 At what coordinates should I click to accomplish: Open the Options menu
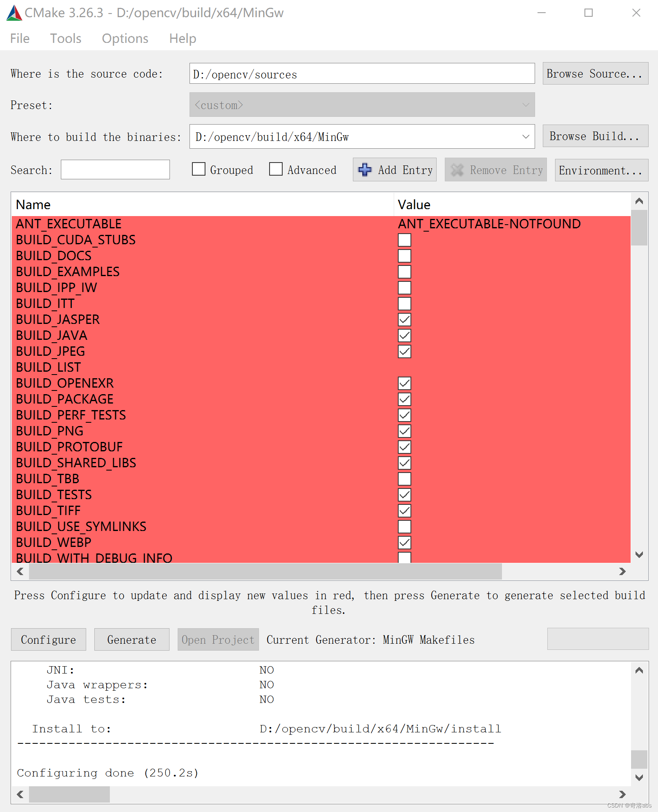[x=125, y=38]
